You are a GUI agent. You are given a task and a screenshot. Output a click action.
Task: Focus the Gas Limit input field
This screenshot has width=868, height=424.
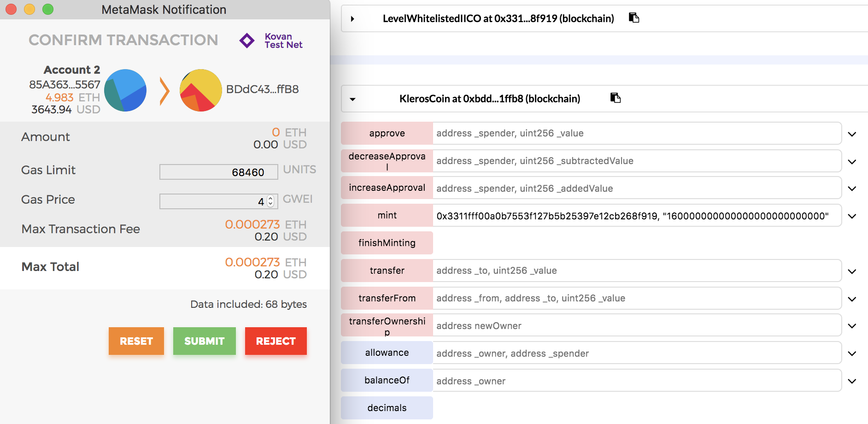point(219,172)
